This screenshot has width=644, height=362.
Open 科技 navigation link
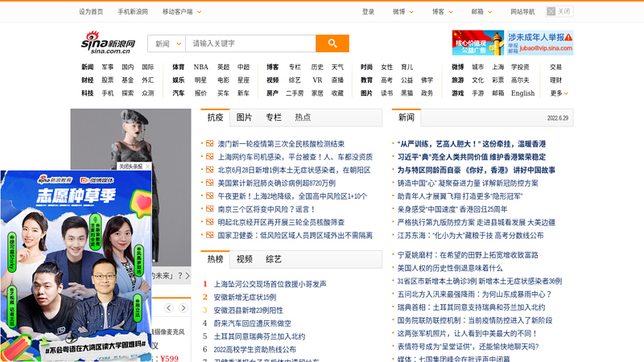coord(88,93)
